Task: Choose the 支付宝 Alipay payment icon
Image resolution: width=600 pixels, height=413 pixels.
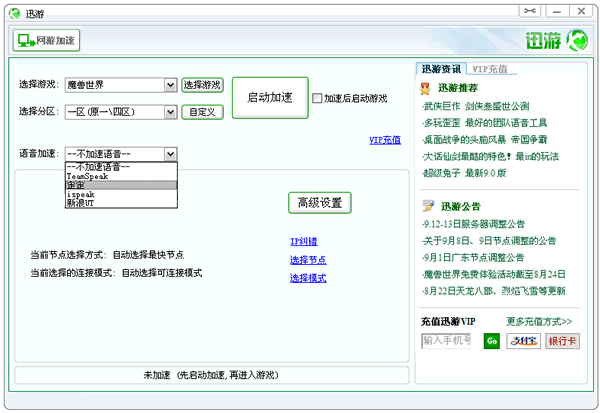Action: click(524, 341)
